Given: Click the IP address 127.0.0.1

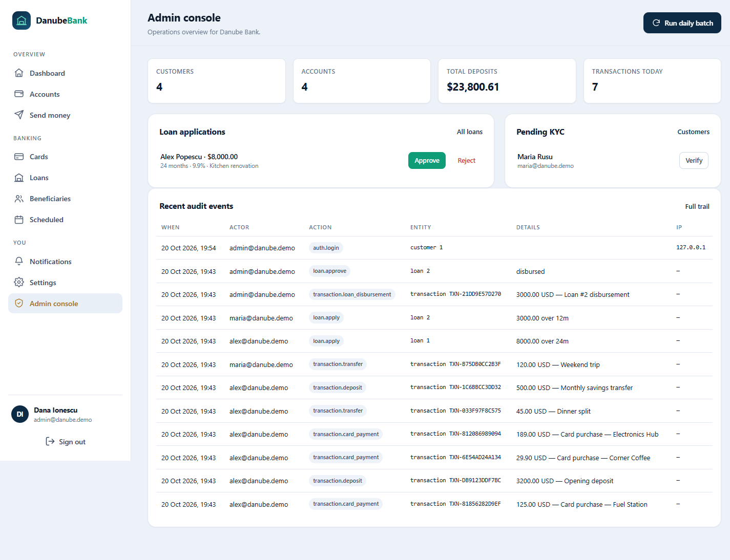Looking at the screenshot, I should coord(691,247).
